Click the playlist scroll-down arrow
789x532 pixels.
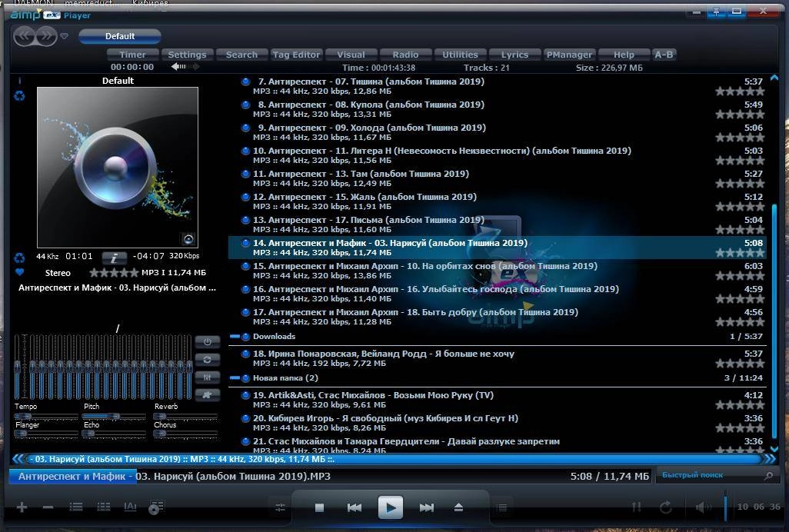click(x=774, y=449)
